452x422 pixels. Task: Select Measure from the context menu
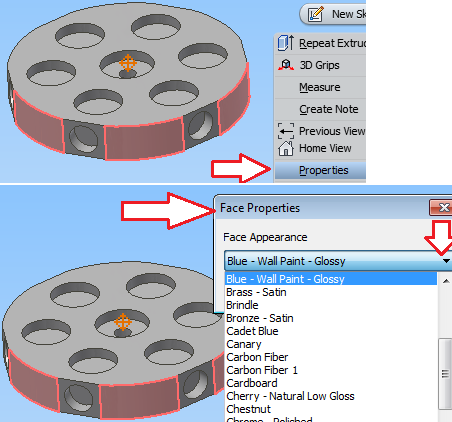320,87
